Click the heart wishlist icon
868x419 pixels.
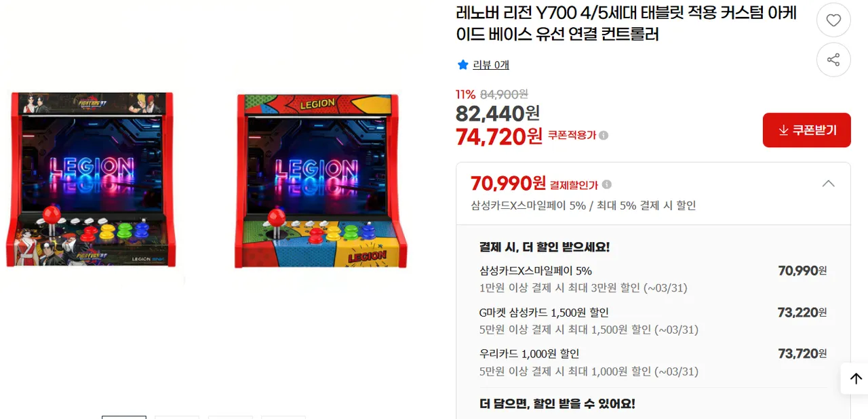coord(833,20)
